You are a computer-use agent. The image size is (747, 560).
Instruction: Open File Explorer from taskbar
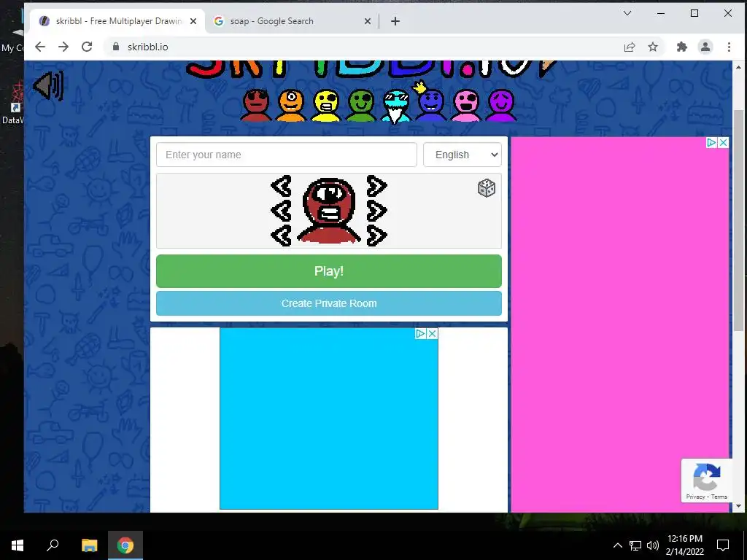(x=89, y=545)
